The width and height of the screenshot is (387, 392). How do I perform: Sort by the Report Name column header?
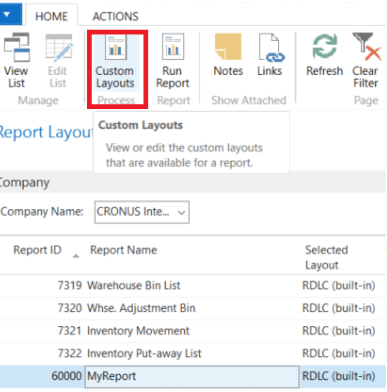(x=123, y=250)
